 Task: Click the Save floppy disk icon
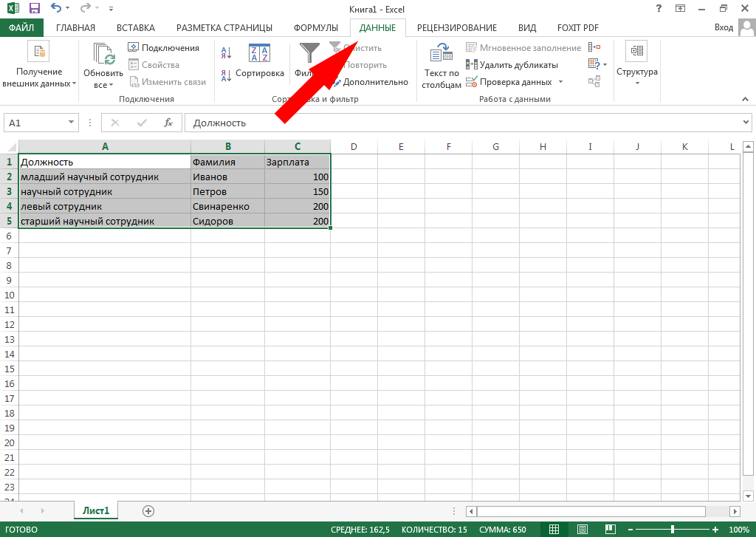coord(34,9)
